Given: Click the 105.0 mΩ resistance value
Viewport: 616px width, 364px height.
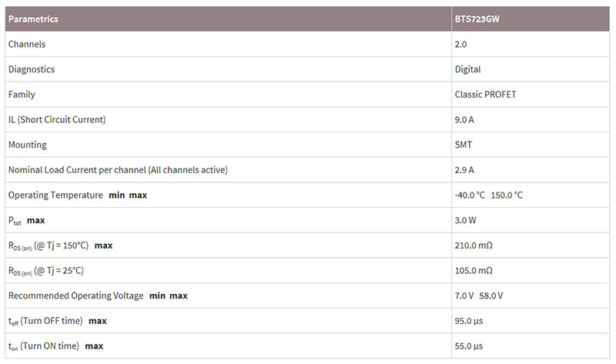Looking at the screenshot, I should (474, 270).
